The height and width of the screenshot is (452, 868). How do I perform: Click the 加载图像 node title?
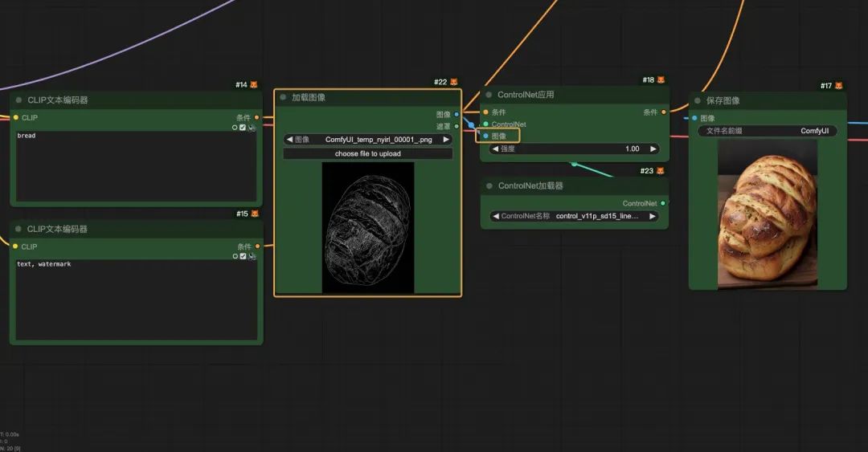click(x=309, y=97)
